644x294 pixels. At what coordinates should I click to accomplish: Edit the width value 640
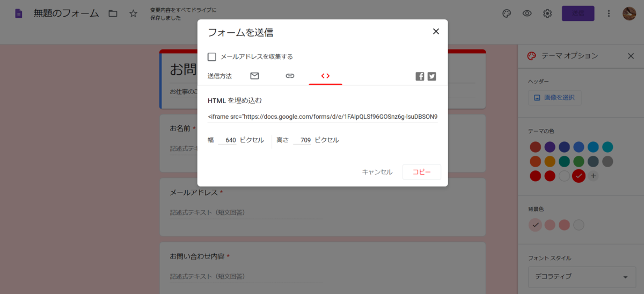(227, 140)
